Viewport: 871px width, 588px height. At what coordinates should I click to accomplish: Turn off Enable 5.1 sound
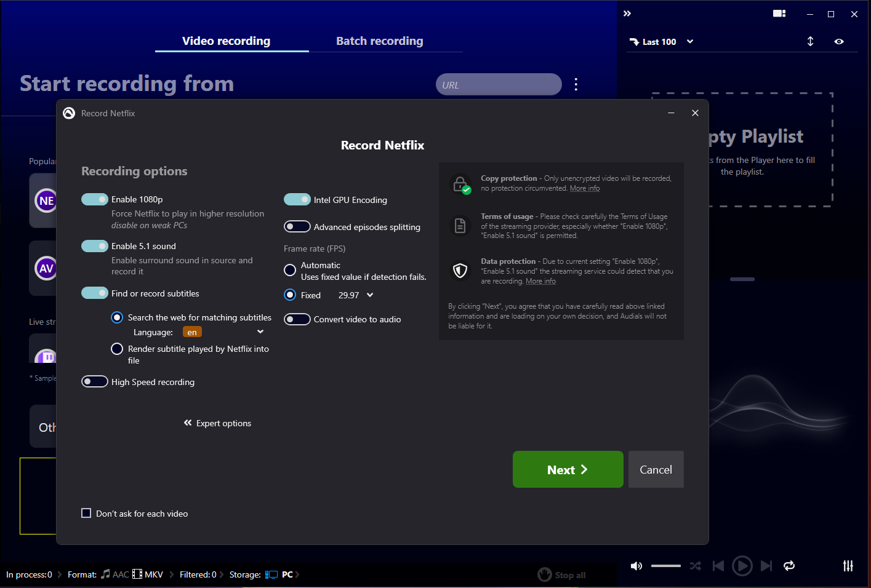pos(95,246)
